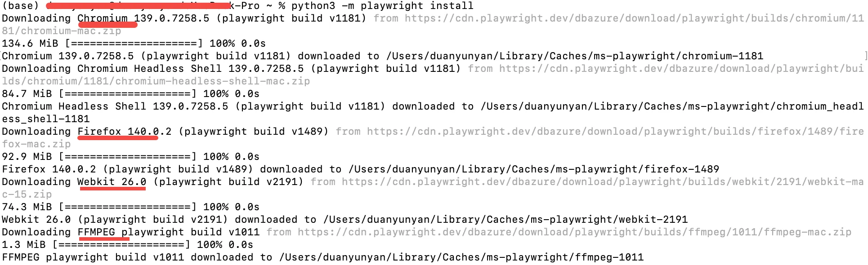
Task: Click "100% 0.0s" on the 134.6 MiB line
Action: [x=238, y=44]
